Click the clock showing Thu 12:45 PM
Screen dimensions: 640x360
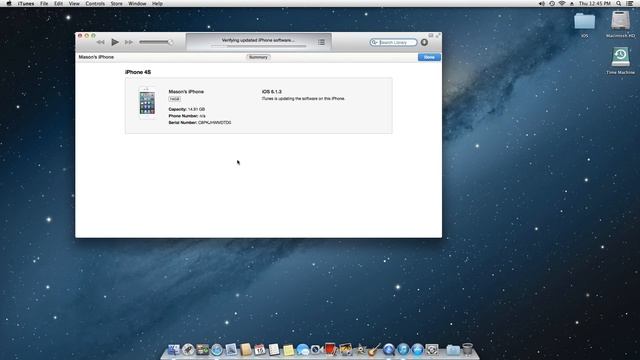pyautogui.click(x=595, y=4)
